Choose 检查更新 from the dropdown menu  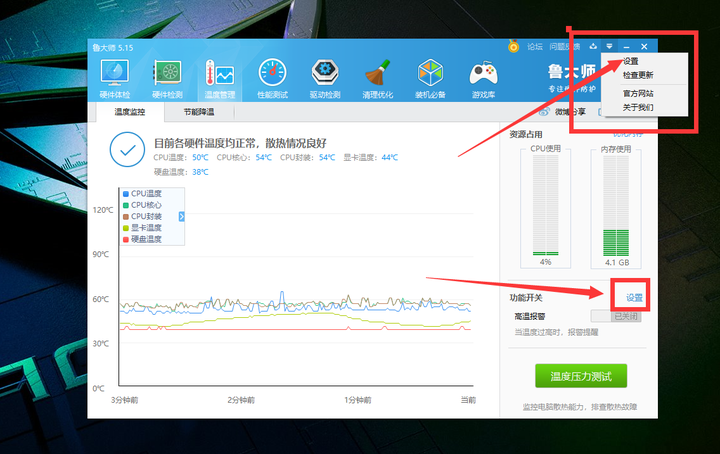coord(638,75)
